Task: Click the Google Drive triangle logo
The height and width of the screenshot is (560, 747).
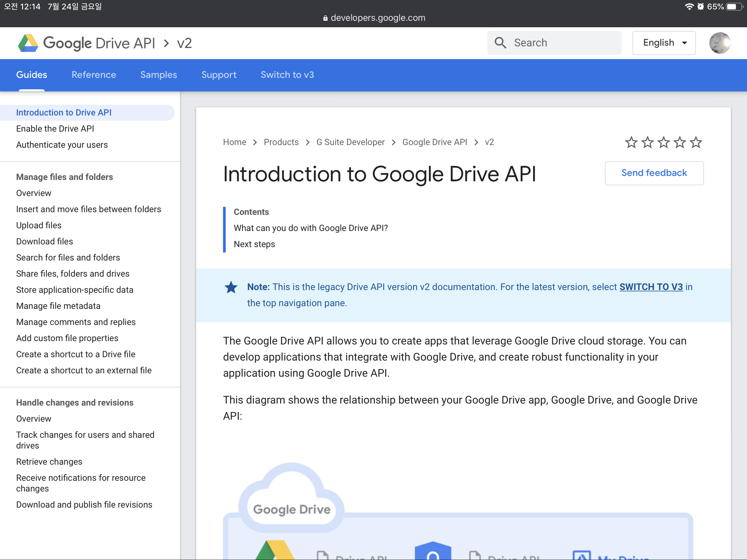Action: (28, 43)
